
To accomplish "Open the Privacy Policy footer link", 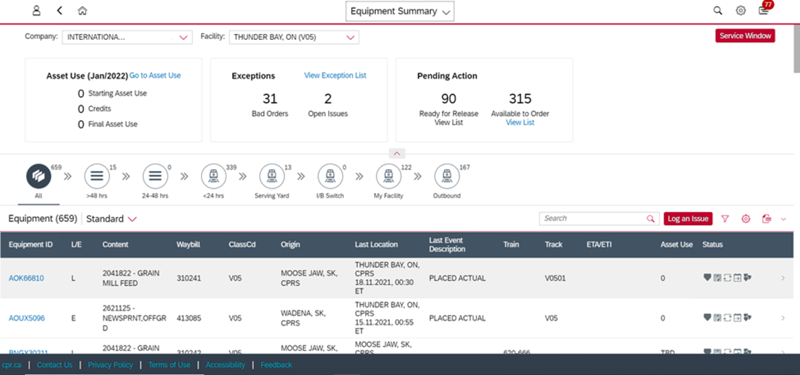I will coord(110,365).
